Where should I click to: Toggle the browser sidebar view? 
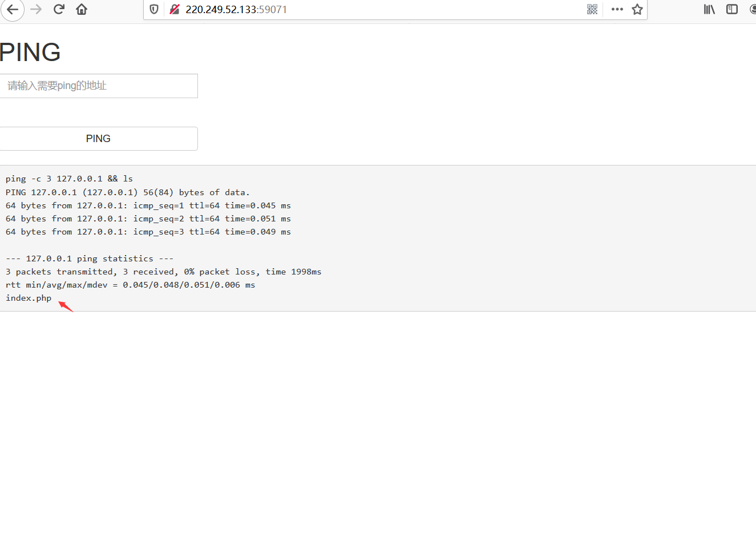(x=732, y=10)
